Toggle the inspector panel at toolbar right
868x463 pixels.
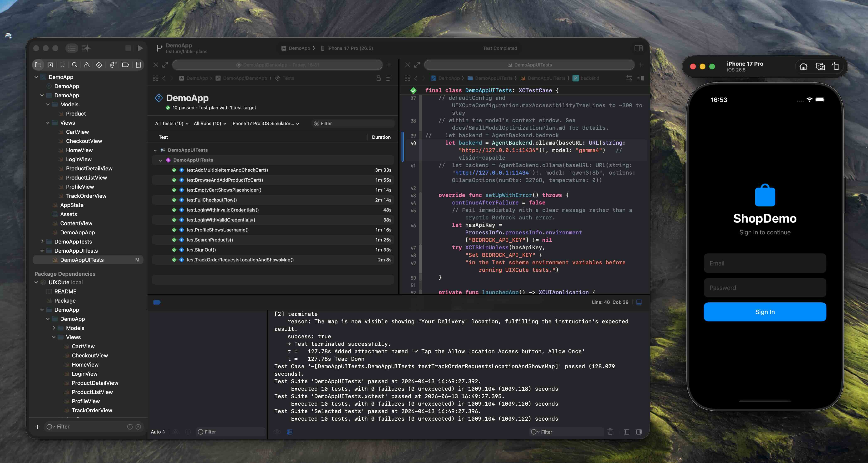tap(638, 48)
